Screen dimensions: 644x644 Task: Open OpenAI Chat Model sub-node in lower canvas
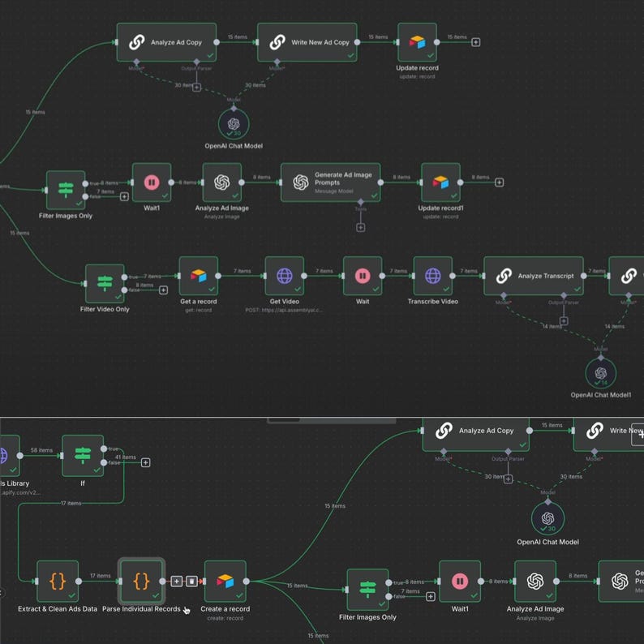pyautogui.click(x=547, y=518)
